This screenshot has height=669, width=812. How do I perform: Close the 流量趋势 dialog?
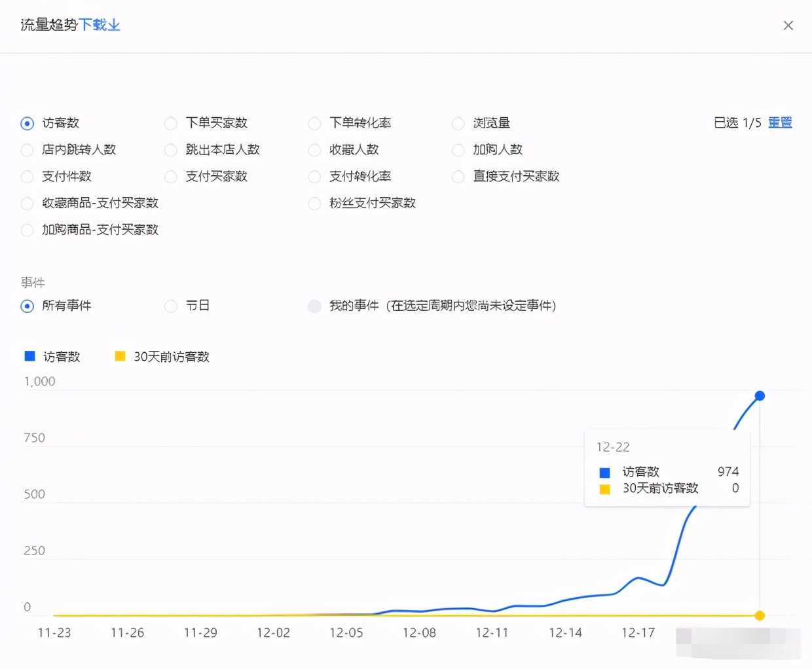[x=788, y=26]
